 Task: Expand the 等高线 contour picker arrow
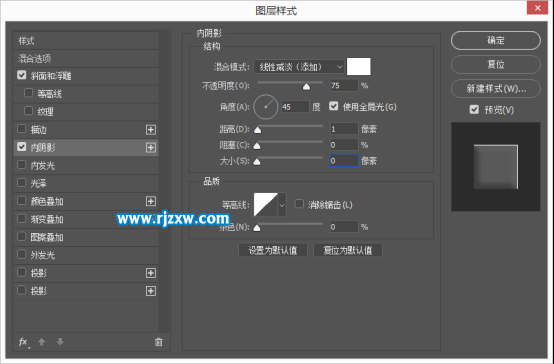point(282,205)
